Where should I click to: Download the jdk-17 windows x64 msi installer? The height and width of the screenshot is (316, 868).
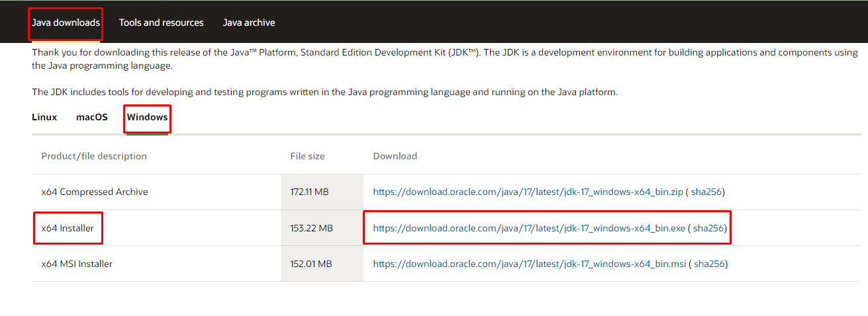[529, 264]
